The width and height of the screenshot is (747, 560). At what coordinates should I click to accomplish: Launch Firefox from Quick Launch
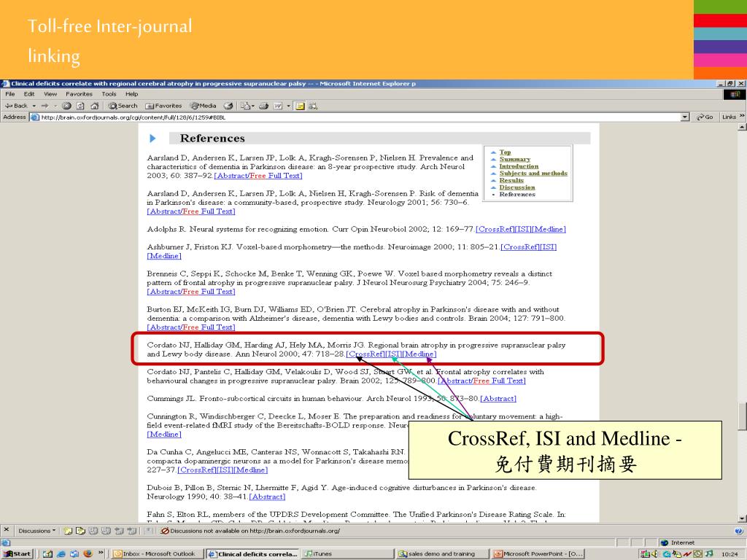(x=88, y=553)
